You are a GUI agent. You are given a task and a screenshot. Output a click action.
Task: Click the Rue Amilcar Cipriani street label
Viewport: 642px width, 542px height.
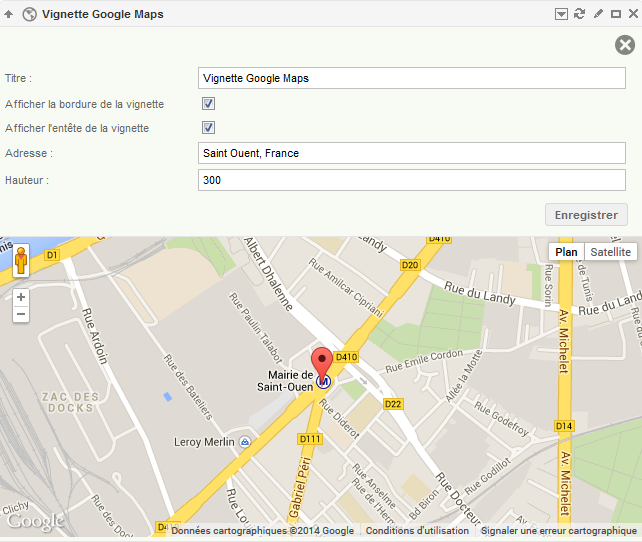point(346,287)
